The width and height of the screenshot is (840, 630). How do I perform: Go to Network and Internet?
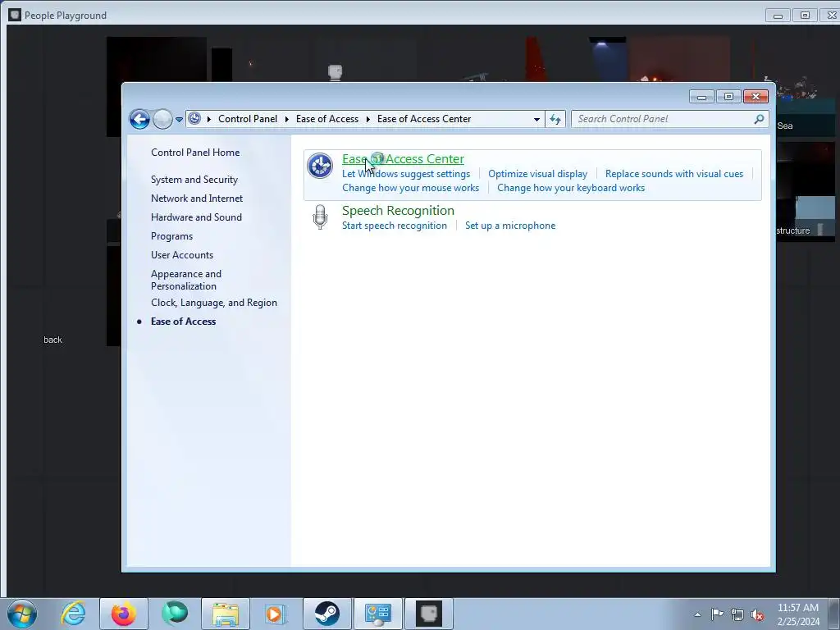coord(197,199)
